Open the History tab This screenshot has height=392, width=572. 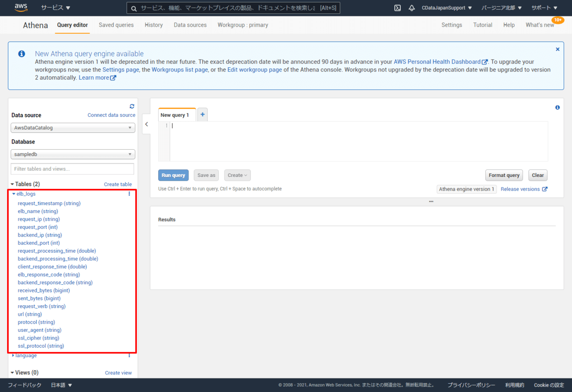pyautogui.click(x=153, y=25)
